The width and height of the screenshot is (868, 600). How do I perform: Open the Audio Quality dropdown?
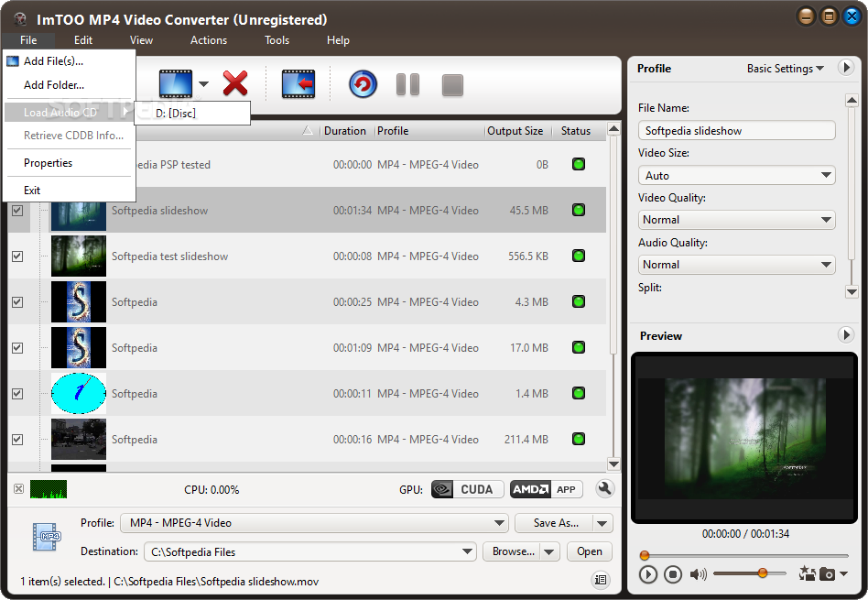click(736, 264)
